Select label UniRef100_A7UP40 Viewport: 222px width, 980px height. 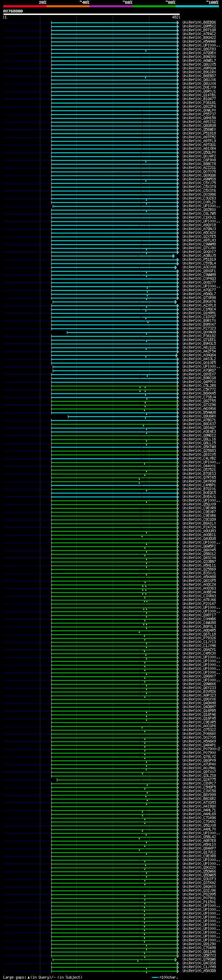tap(199, 764)
